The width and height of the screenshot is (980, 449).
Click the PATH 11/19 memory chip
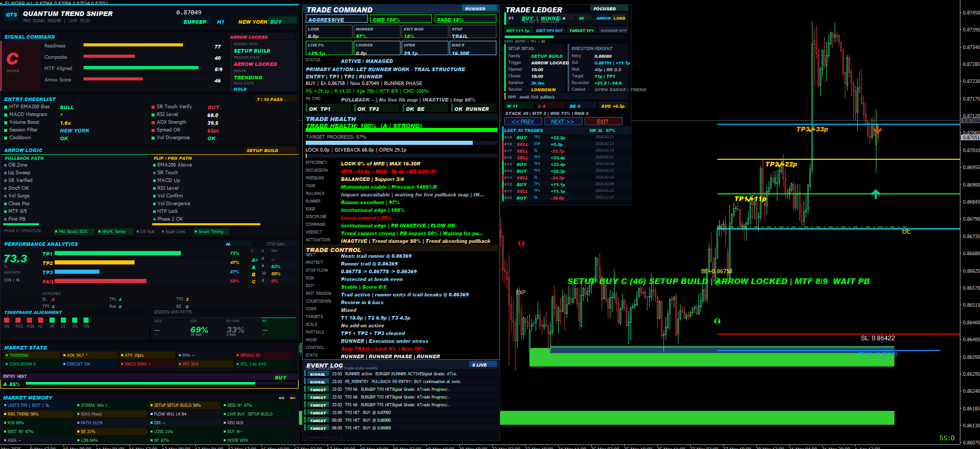click(112, 423)
